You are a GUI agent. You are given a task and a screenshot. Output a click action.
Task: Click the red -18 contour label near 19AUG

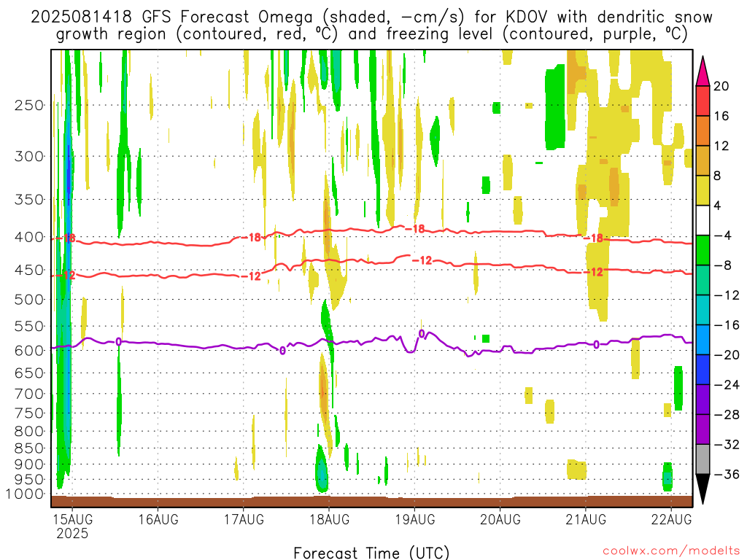415,229
